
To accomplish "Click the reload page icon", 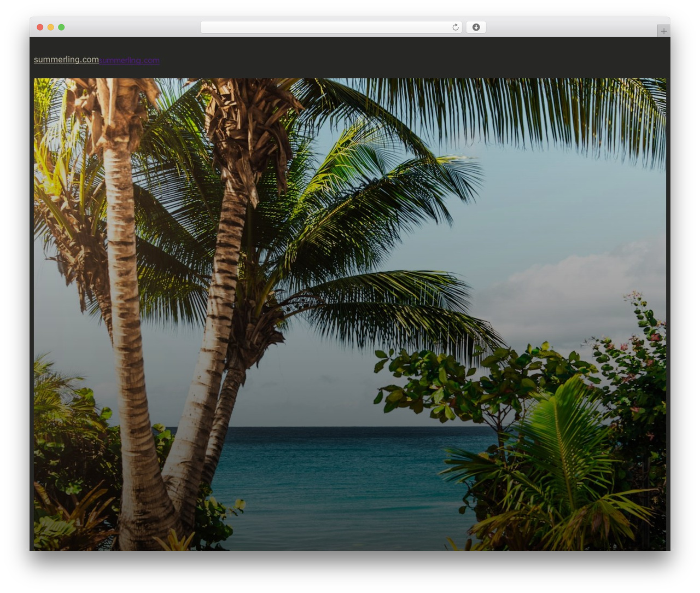I will (x=456, y=27).
